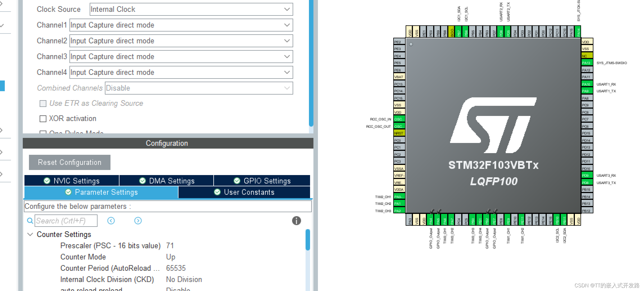Click pin PA8 on the chip

pos(587,98)
